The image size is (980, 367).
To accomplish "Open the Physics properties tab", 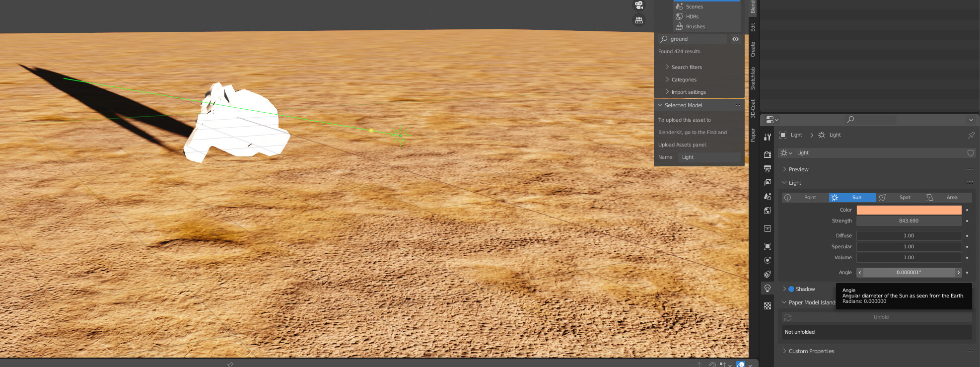I will click(x=768, y=260).
